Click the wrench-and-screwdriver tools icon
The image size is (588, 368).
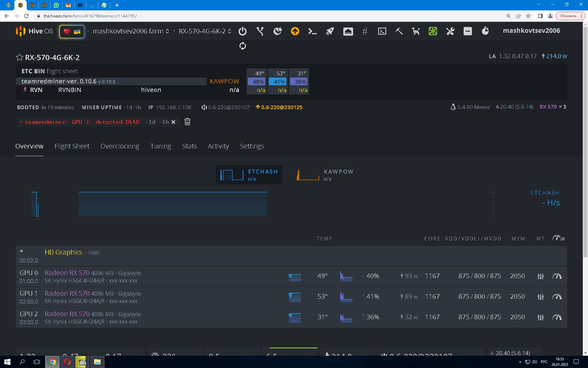(450, 31)
